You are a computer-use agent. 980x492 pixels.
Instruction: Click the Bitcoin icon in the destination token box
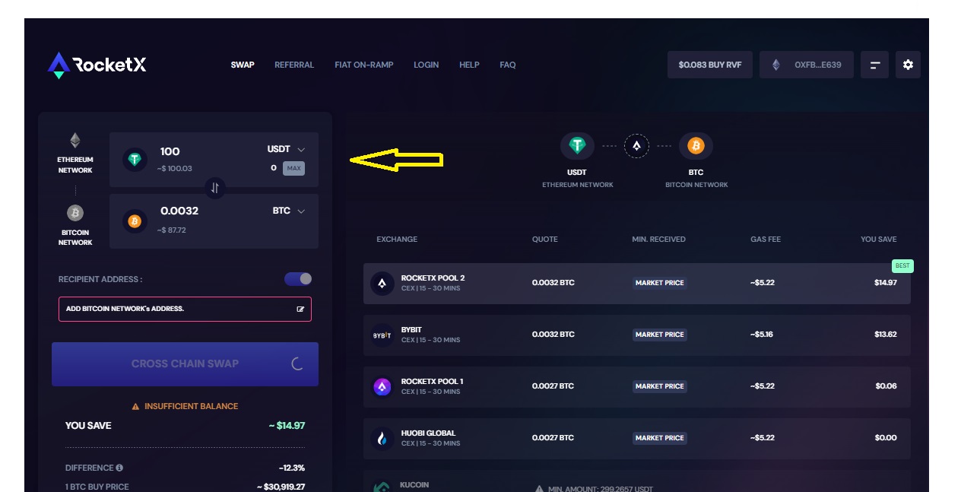click(135, 221)
